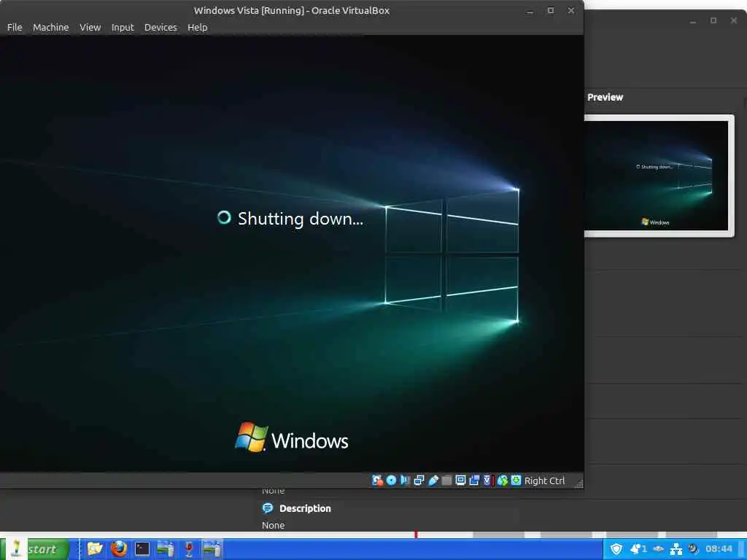Click the Preview section header in Manager
The width and height of the screenshot is (747, 560).
coord(605,97)
